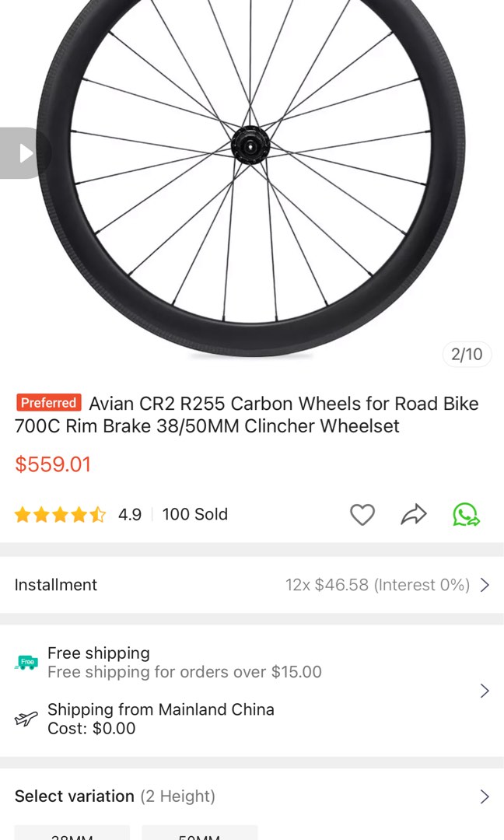Tap the 4.9 rating score
The width and height of the screenshot is (504, 840).
tap(129, 514)
